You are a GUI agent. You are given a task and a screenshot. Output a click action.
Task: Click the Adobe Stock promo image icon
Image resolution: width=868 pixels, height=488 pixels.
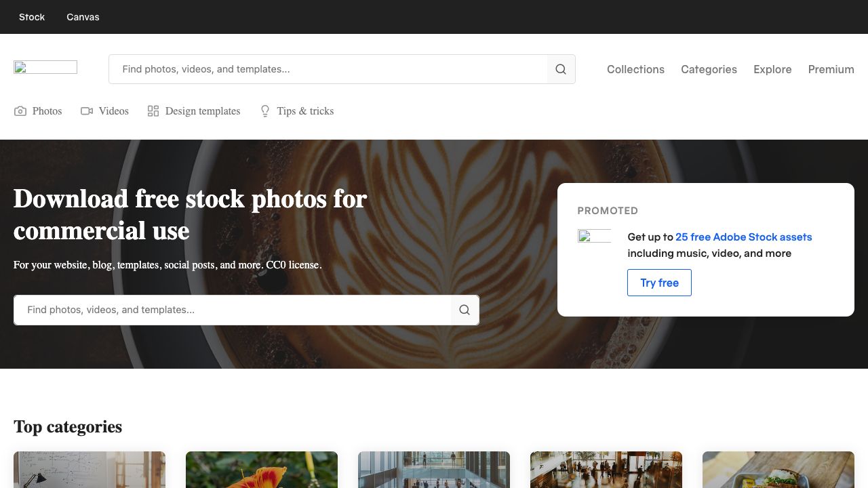pos(594,236)
